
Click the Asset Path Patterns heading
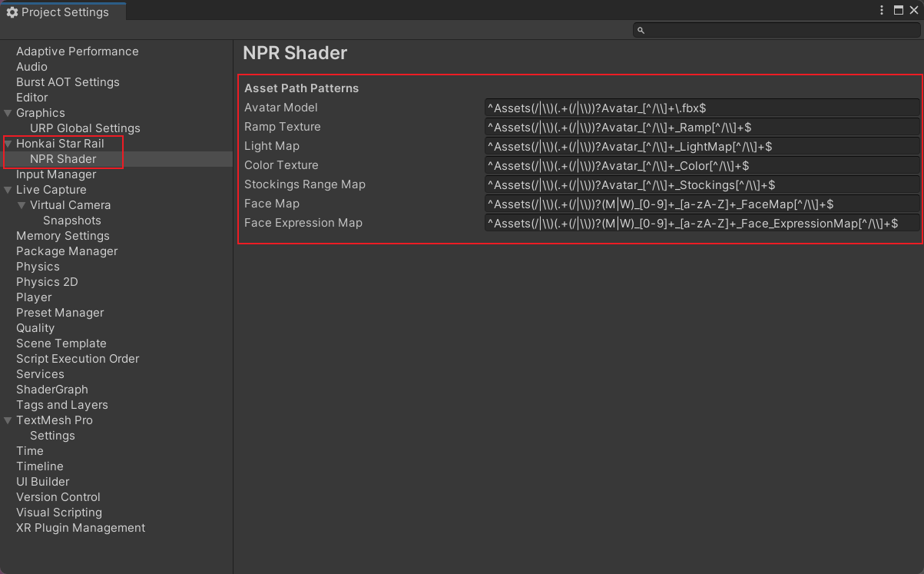click(x=302, y=88)
